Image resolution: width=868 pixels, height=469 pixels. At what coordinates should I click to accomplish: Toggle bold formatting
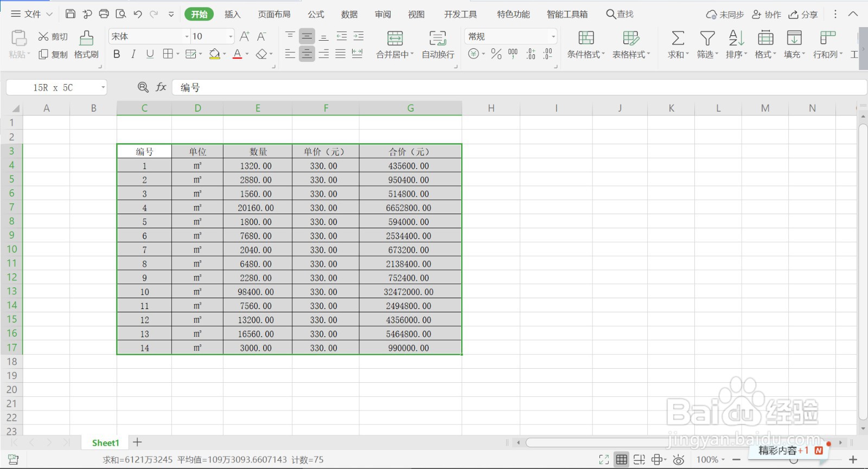[x=117, y=54]
